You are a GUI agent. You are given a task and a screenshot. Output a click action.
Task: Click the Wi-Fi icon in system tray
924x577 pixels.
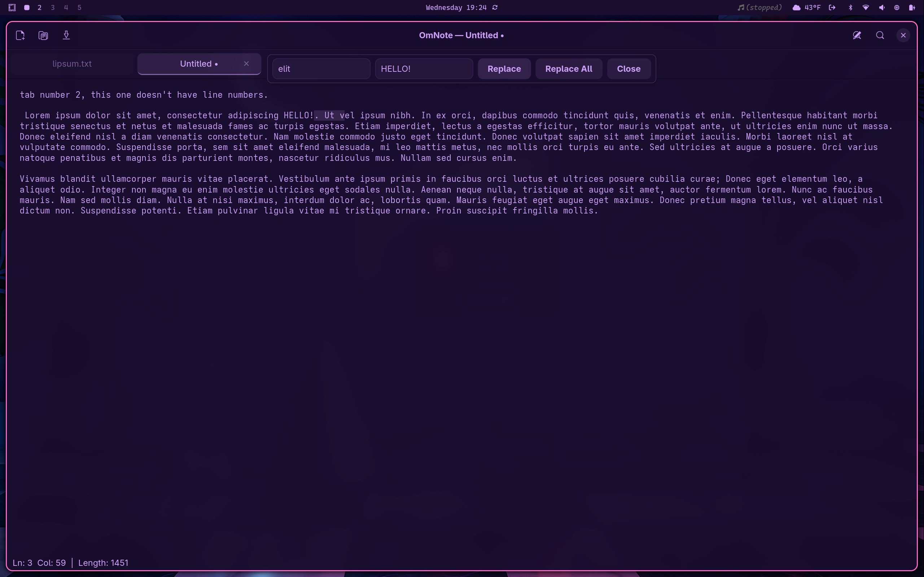point(866,8)
